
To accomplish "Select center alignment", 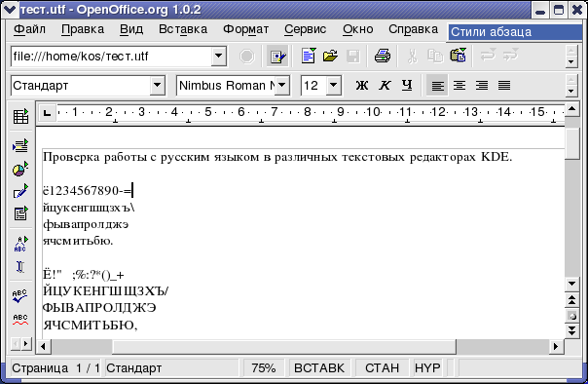I will 459,86.
